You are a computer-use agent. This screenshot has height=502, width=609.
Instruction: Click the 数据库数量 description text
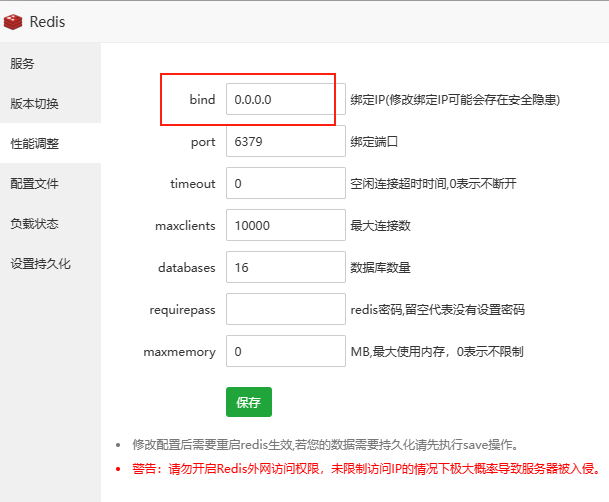tap(381, 267)
